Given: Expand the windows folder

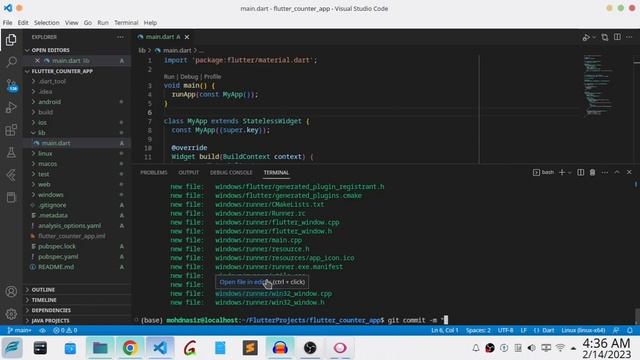Looking at the screenshot, I should 50,195.
